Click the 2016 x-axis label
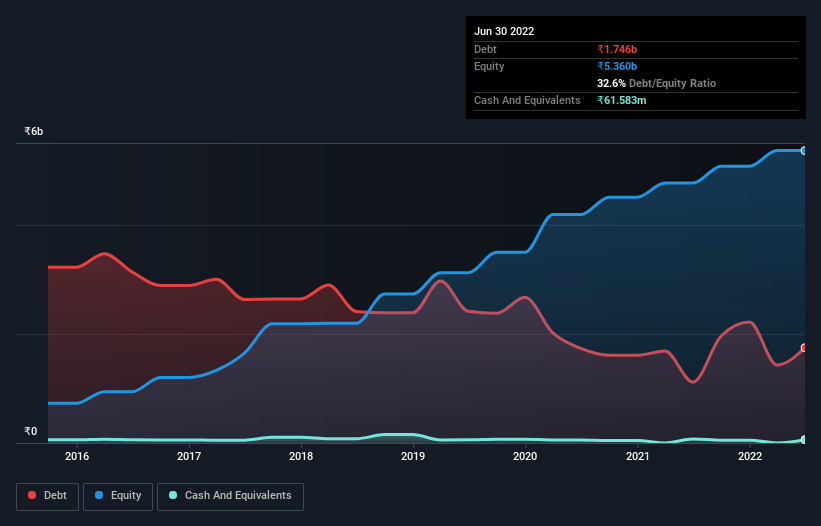 point(77,456)
